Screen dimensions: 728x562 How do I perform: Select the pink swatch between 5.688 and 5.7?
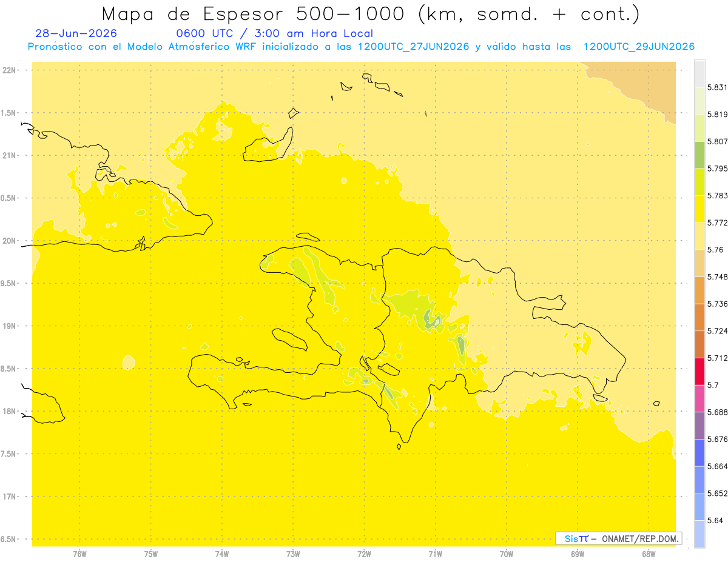click(699, 398)
